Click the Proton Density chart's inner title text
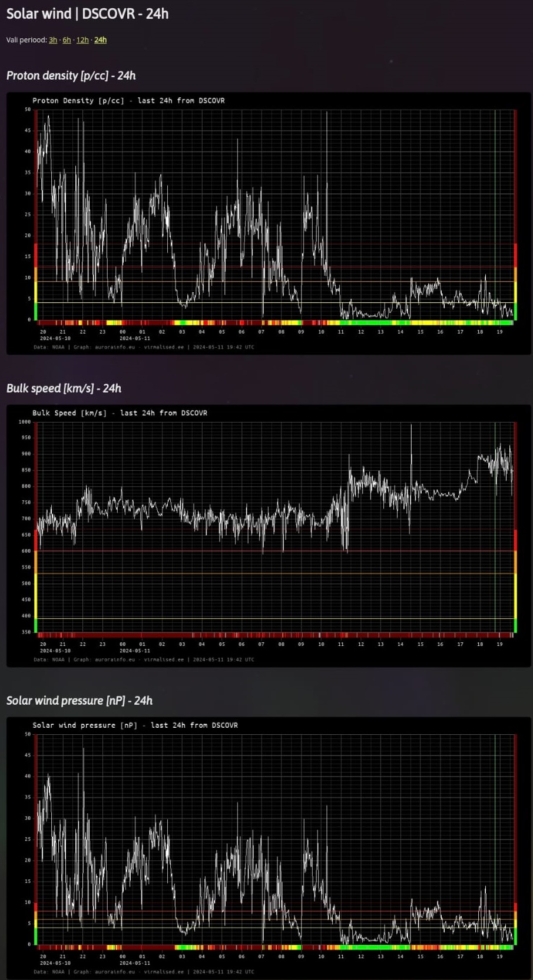Screen dimensions: 533x980 [x=128, y=101]
